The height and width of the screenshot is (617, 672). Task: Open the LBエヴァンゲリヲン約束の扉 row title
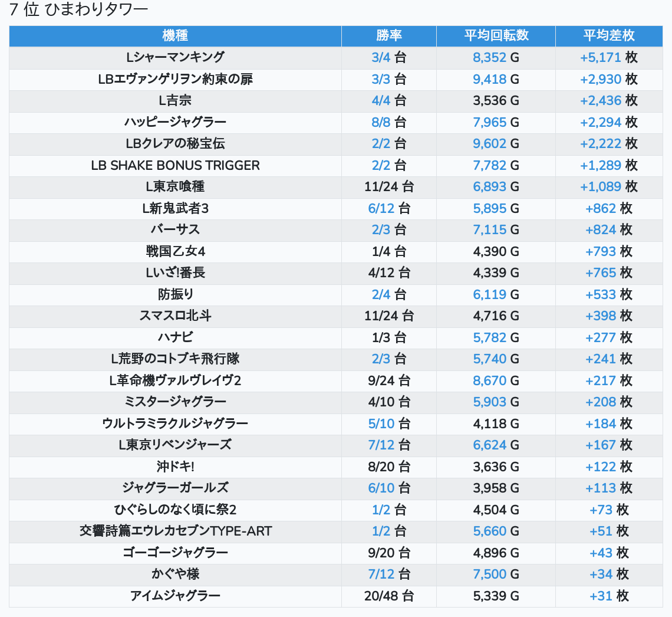(175, 79)
